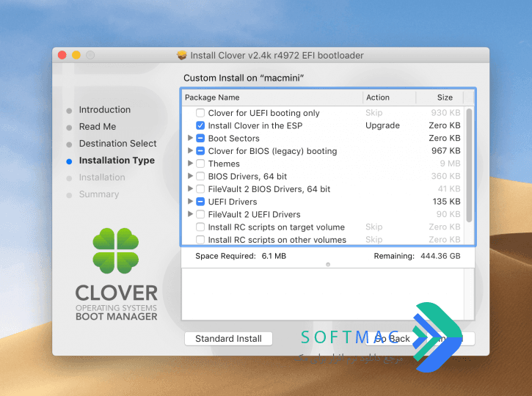Select the Introduction step in sidebar
The height and width of the screenshot is (396, 532).
tap(104, 110)
